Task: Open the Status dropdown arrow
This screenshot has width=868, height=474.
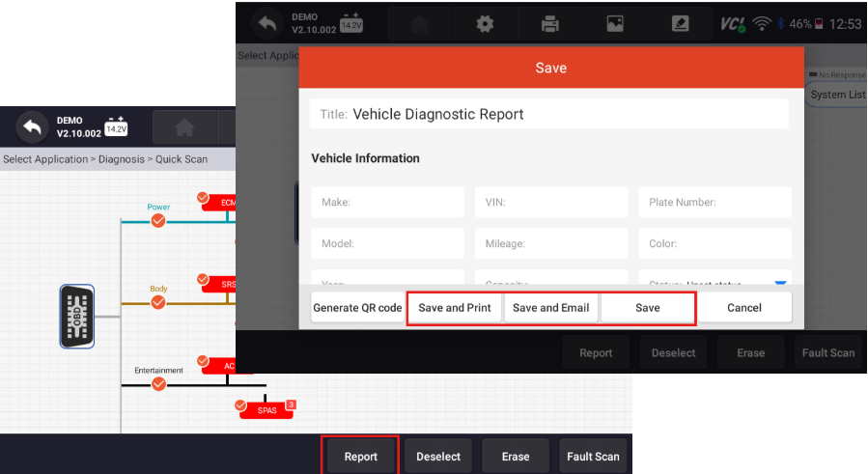Action: [x=780, y=283]
